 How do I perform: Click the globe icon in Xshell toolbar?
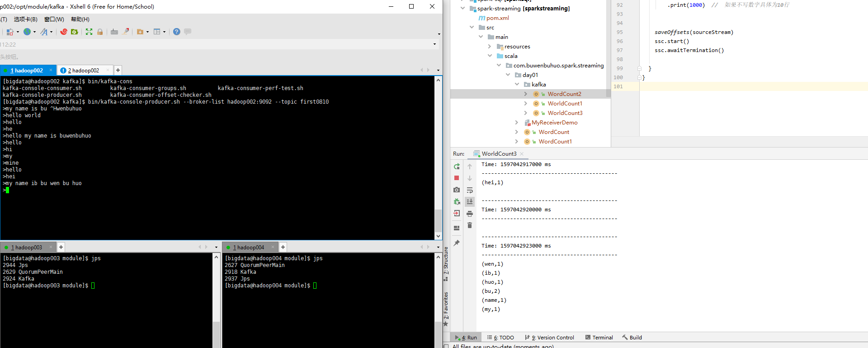(27, 32)
